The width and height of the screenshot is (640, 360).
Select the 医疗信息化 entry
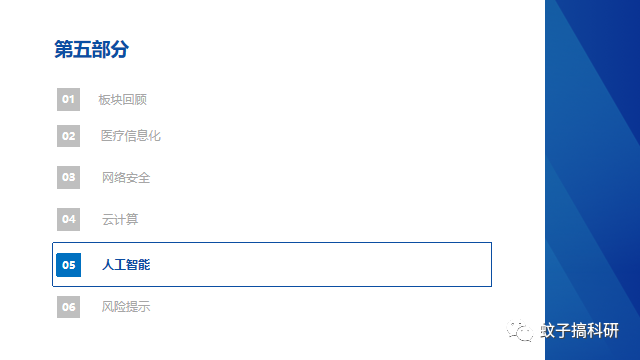pos(131,136)
